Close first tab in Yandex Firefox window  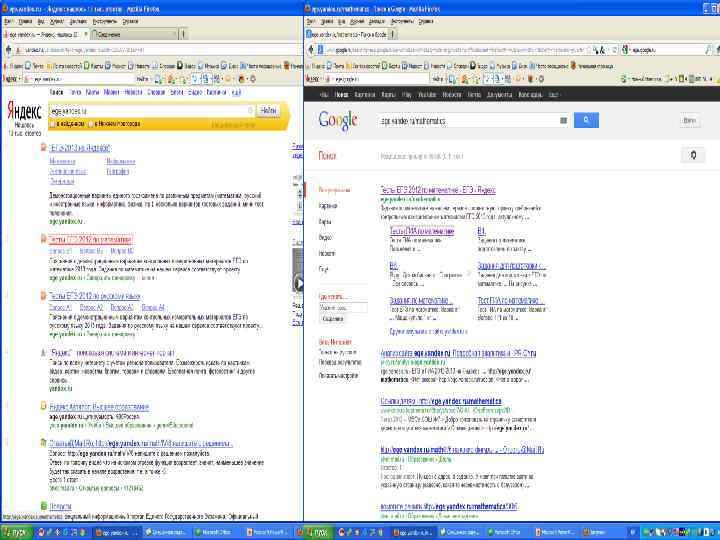click(86, 34)
